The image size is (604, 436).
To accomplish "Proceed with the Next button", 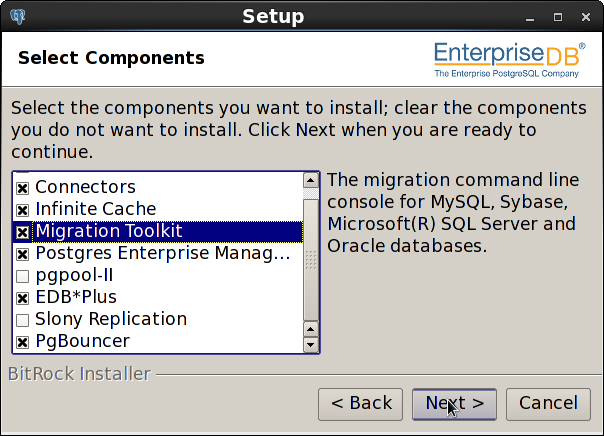I will (x=454, y=404).
